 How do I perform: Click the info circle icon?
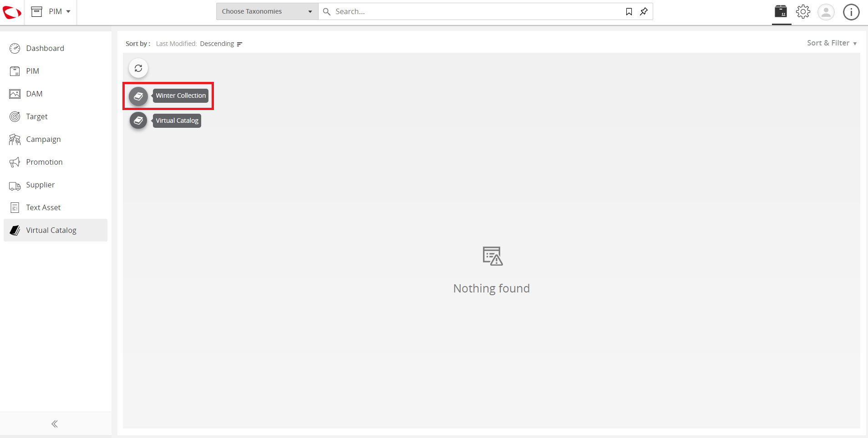click(x=851, y=12)
